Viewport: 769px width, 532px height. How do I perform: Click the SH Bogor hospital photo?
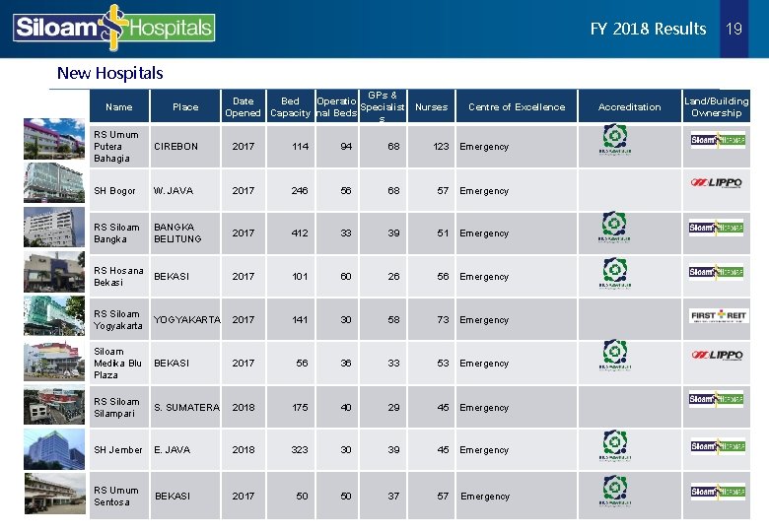[x=54, y=182]
